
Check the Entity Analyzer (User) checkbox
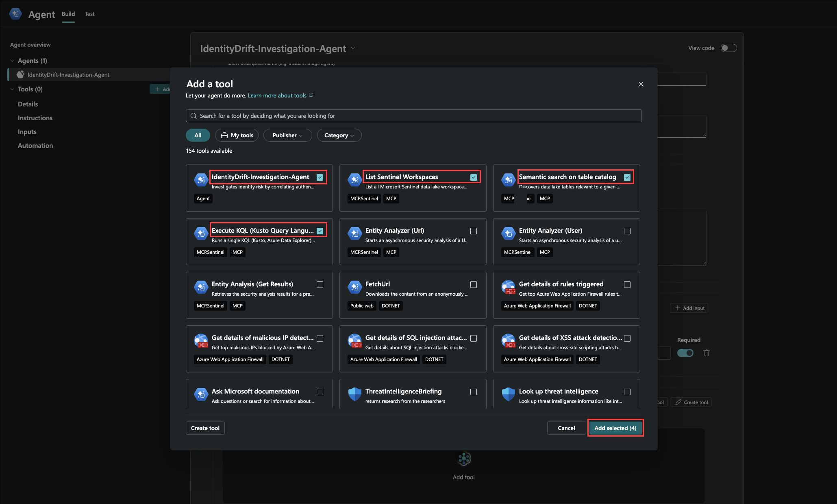point(627,231)
